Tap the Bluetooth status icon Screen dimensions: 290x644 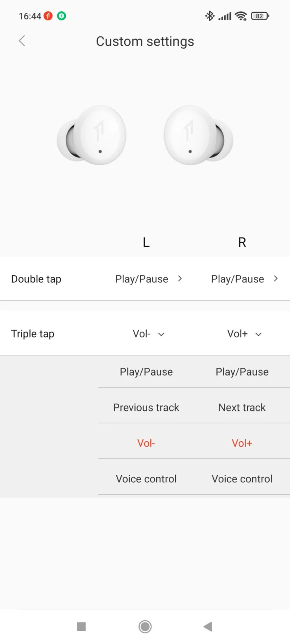coord(210,16)
